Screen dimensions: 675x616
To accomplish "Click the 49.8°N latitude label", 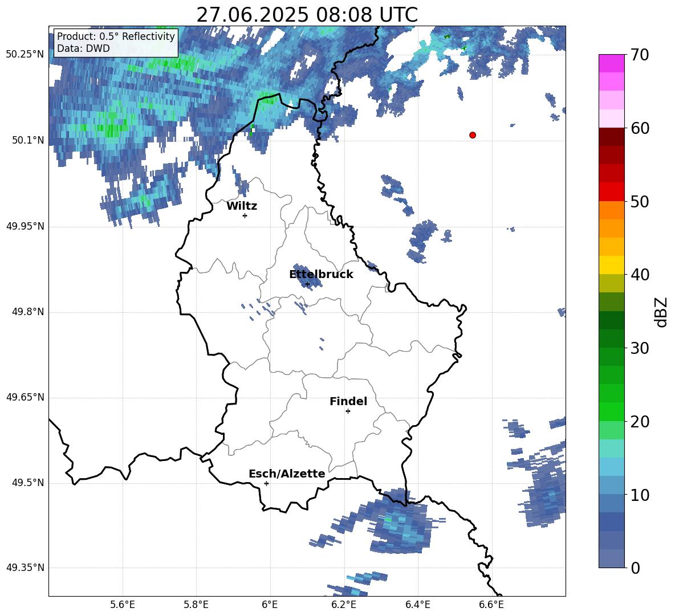I will [28, 312].
